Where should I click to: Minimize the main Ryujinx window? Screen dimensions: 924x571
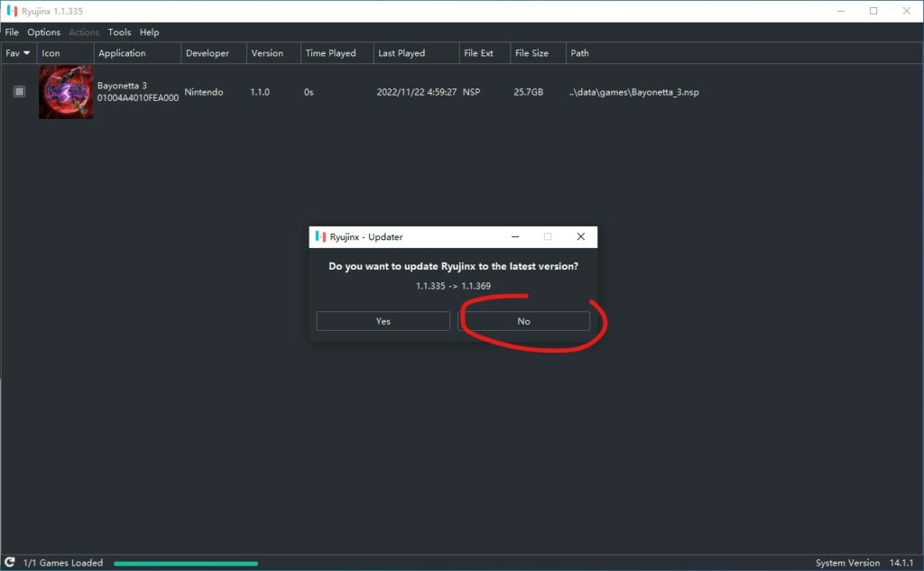[841, 11]
